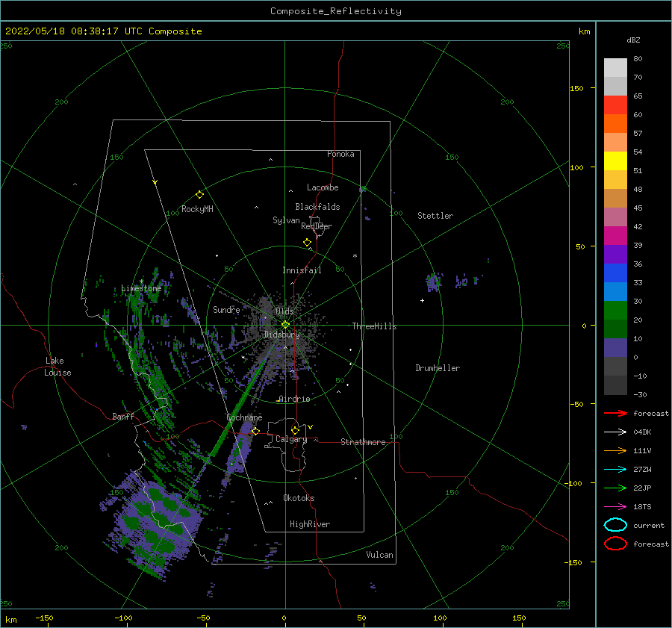Click the magenta 18TS arrow icon
The height and width of the screenshot is (628, 672).
tap(615, 507)
